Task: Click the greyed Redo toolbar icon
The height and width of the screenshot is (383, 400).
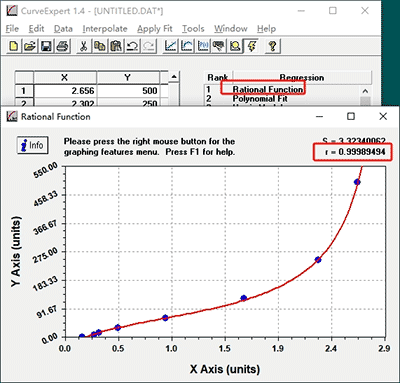Action: (148, 46)
